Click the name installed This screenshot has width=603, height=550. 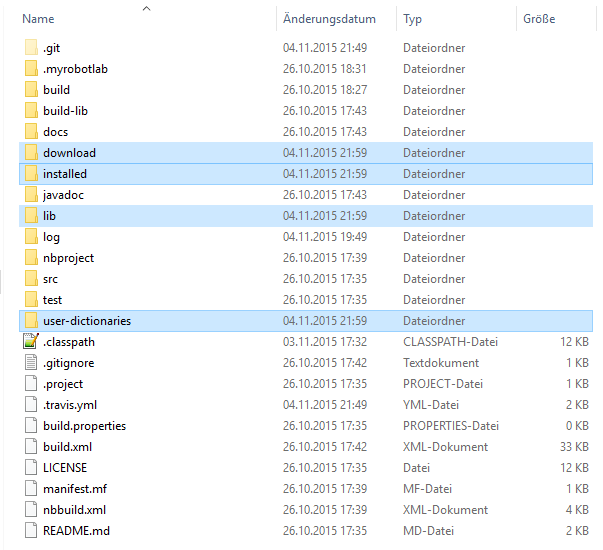[x=65, y=174]
